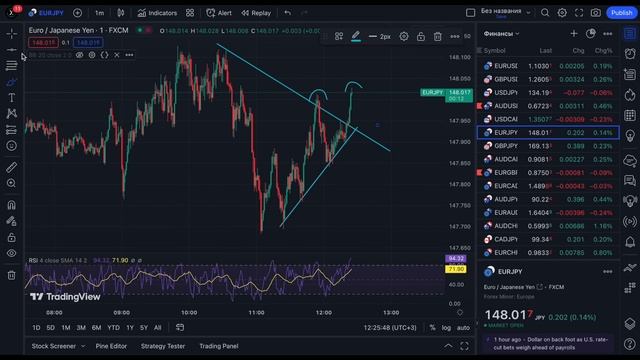The height and width of the screenshot is (360, 640).
Task: Open the alerts clock panel on right sidebar
Action: point(630,53)
